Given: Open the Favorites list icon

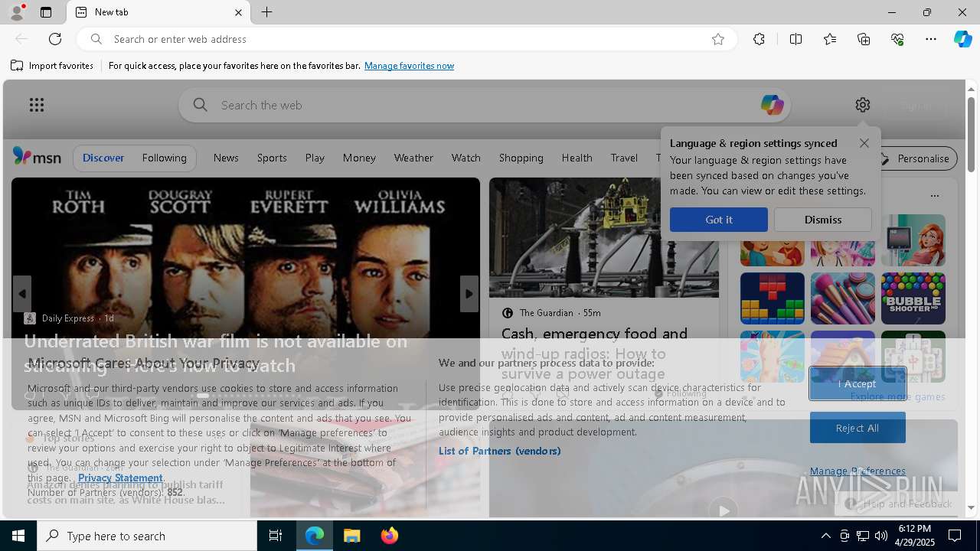Looking at the screenshot, I should coord(830,39).
